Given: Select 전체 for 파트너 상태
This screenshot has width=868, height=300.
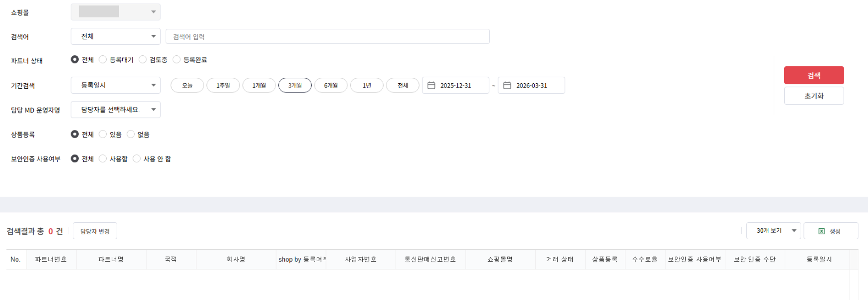Looking at the screenshot, I should pos(75,59).
